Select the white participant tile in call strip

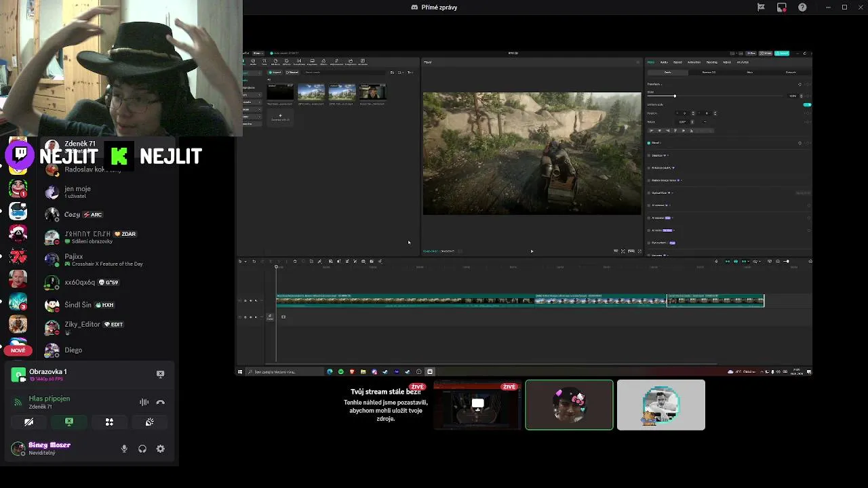point(661,405)
